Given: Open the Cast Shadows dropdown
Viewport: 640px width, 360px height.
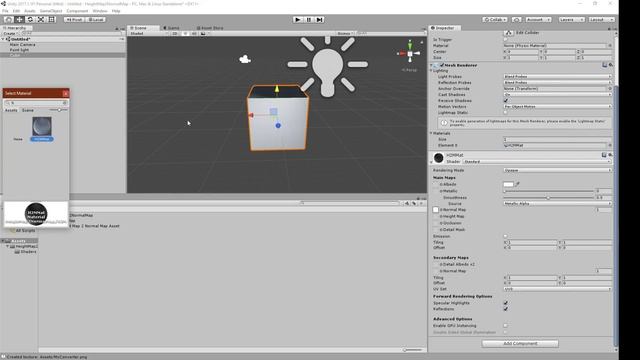Looking at the screenshot, I should 557,95.
